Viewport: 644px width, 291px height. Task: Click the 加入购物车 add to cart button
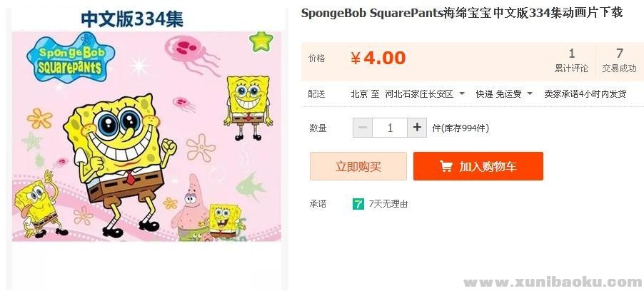click(478, 167)
